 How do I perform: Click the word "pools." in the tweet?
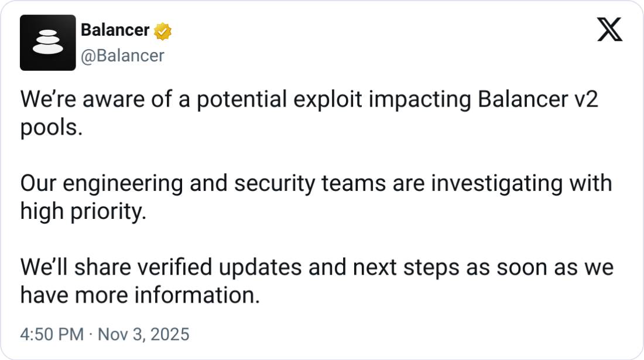pyautogui.click(x=50, y=128)
